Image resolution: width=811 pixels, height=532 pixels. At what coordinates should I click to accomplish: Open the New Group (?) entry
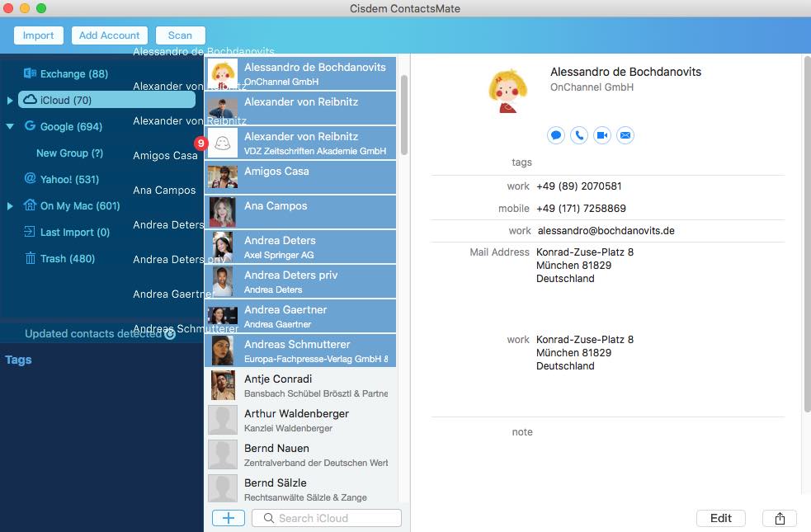click(x=69, y=153)
